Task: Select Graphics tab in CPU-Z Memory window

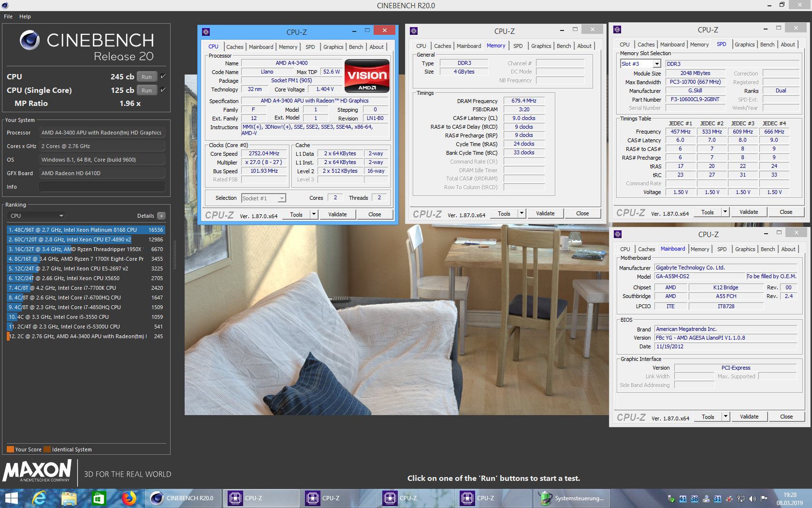Action: point(541,46)
